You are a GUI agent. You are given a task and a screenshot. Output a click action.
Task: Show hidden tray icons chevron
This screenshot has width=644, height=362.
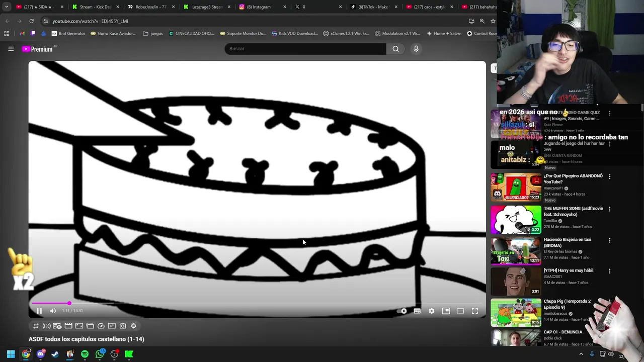pos(581,354)
